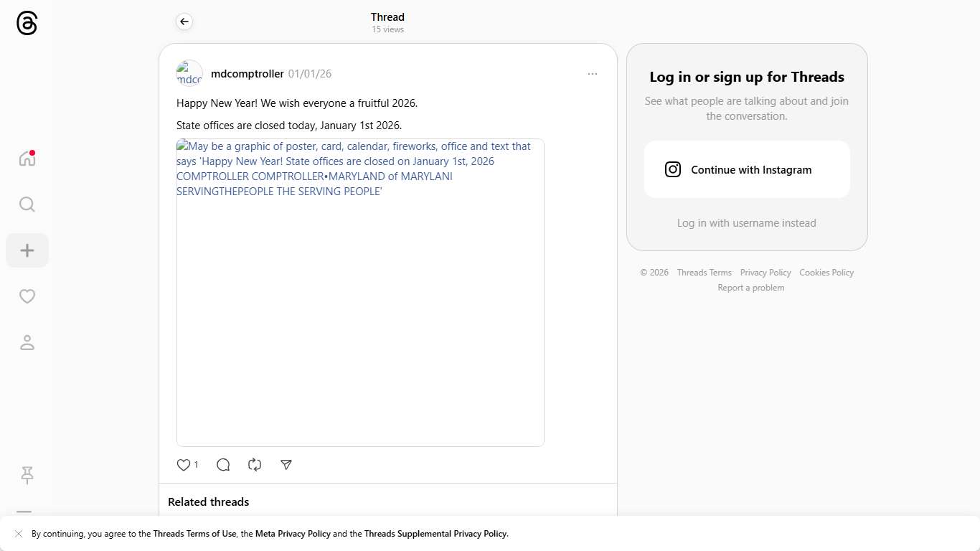Image resolution: width=980 pixels, height=551 pixels.
Task: Open the Activity heart icon in sidebar
Action: pos(27,296)
